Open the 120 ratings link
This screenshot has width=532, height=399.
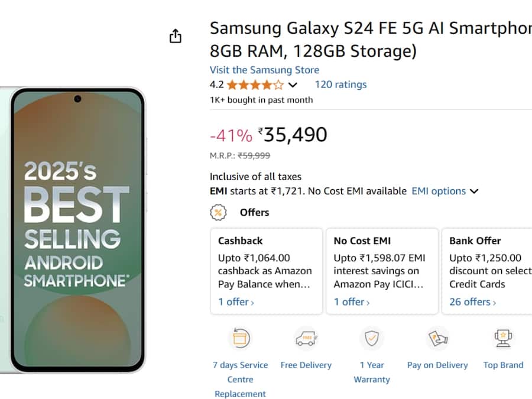coord(340,85)
